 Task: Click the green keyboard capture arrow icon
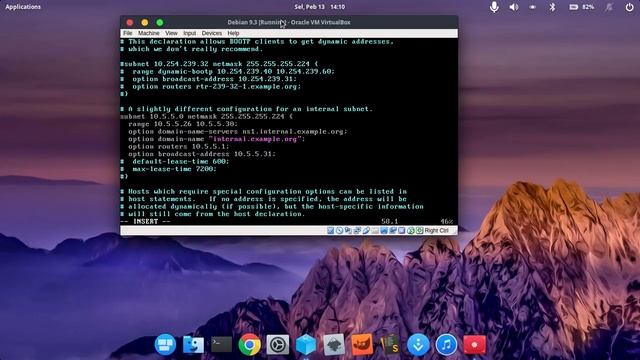tap(419, 231)
